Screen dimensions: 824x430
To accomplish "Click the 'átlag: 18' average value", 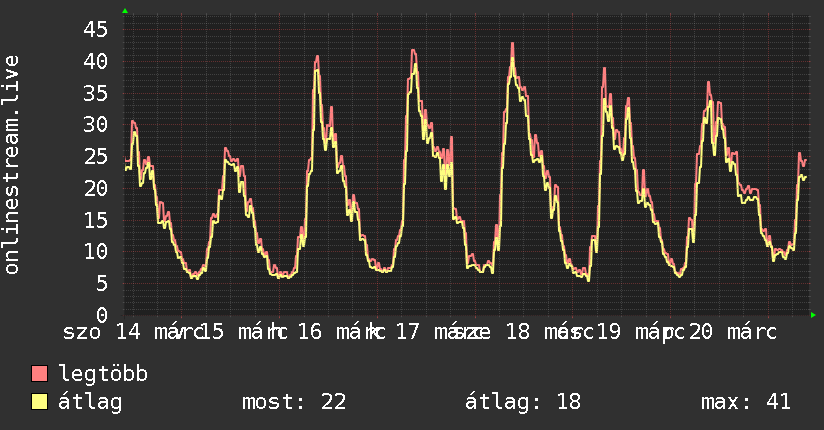I will [x=523, y=402].
